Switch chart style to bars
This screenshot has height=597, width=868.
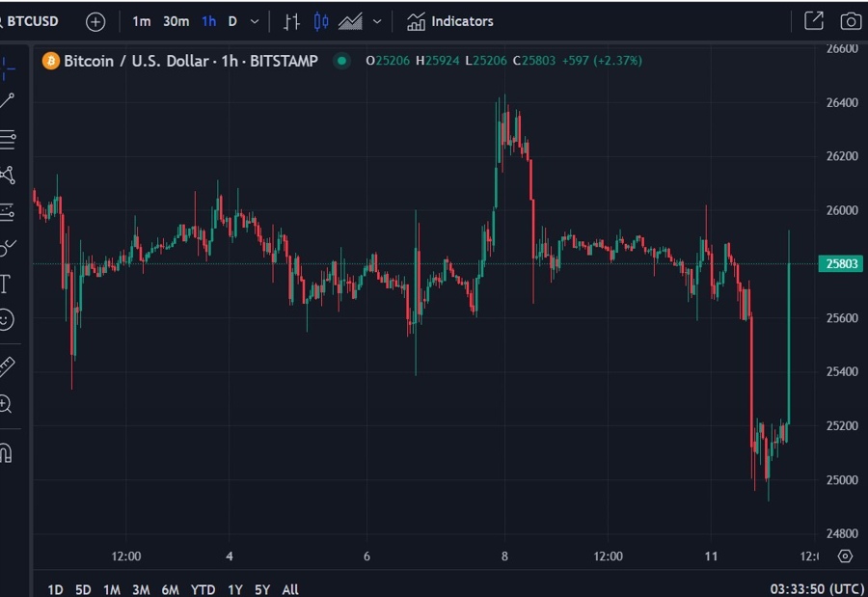point(291,21)
